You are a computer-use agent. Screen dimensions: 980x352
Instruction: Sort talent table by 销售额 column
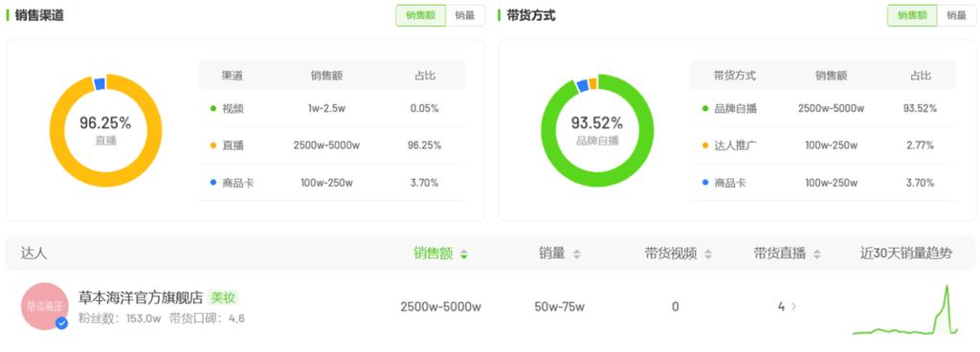pos(440,253)
